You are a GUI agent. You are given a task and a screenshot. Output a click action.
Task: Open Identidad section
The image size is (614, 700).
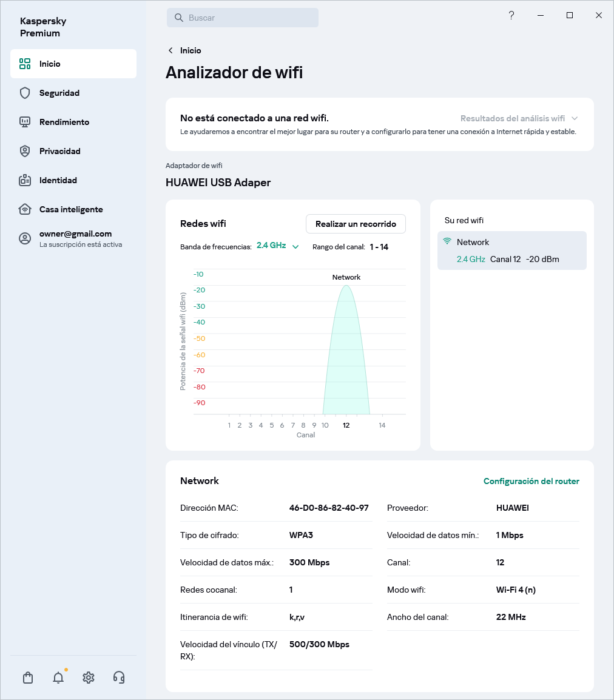pos(58,180)
